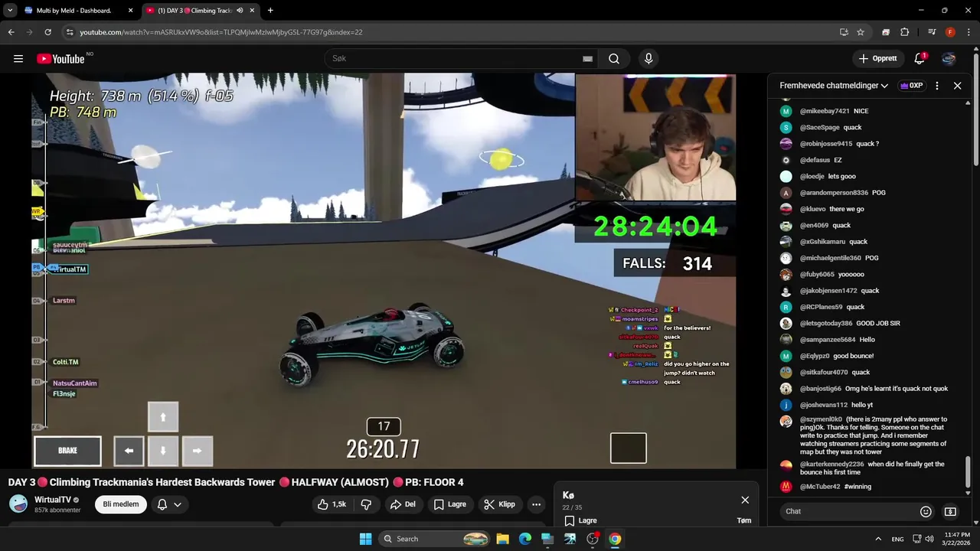The width and height of the screenshot is (980, 551).
Task: Open the emoji picker in chat
Action: 926,511
